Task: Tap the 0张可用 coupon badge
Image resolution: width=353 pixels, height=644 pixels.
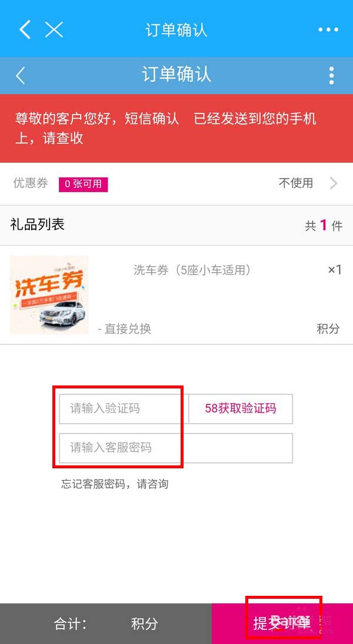Action: [x=83, y=184]
